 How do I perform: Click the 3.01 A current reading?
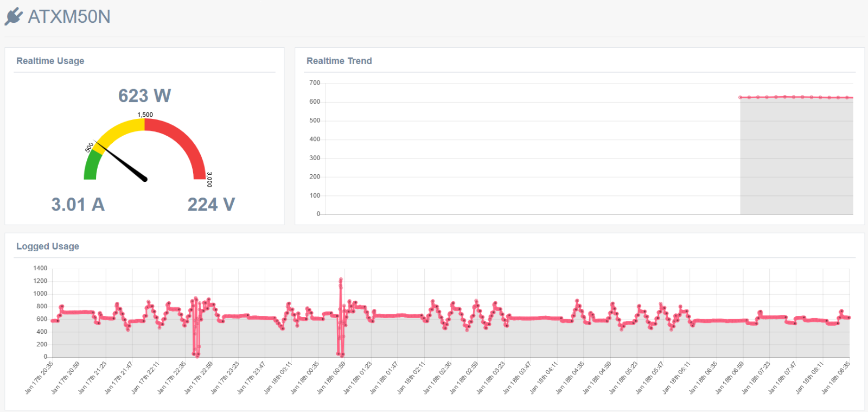pyautogui.click(x=78, y=205)
